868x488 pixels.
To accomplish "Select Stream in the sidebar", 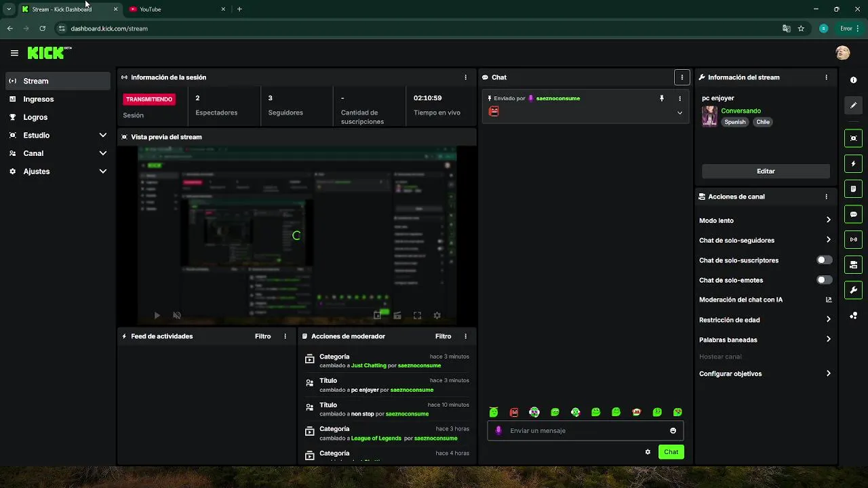I will tap(57, 81).
